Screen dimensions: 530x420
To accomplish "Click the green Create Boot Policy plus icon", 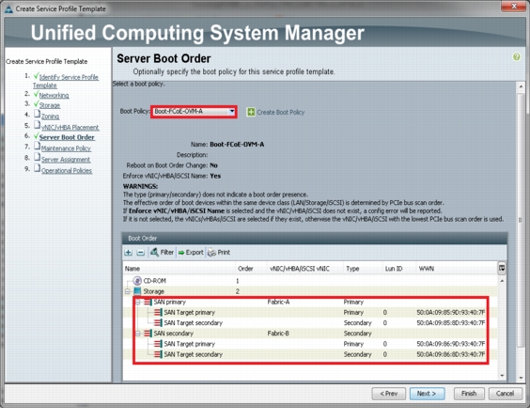I will click(251, 112).
